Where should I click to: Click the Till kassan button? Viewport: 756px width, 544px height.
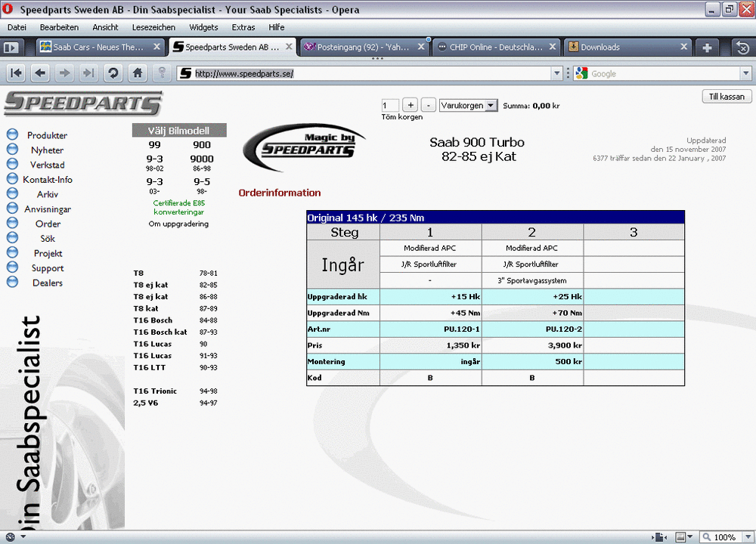727,97
